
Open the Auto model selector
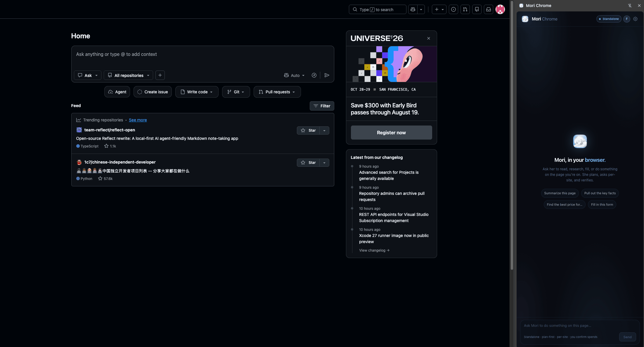point(294,75)
